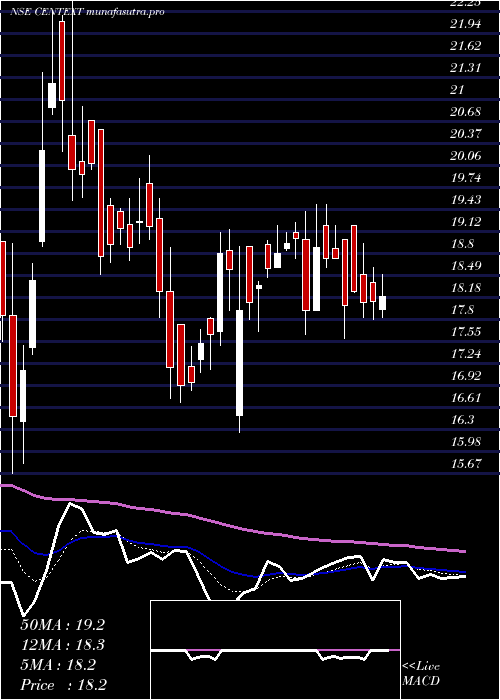The height and width of the screenshot is (700, 500).
Task: Select the 5MA : 18.2 readout
Action: click(58, 665)
